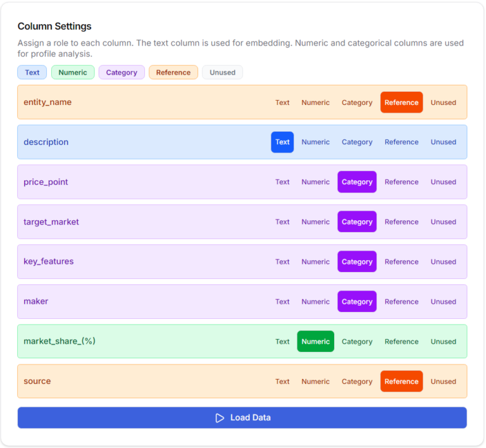Set description role to Numeric
Screen dimensions: 486x448
316,142
